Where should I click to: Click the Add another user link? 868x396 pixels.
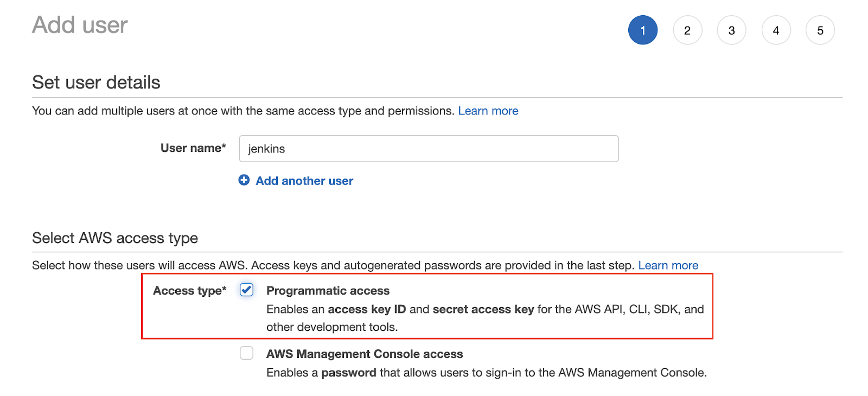click(304, 181)
